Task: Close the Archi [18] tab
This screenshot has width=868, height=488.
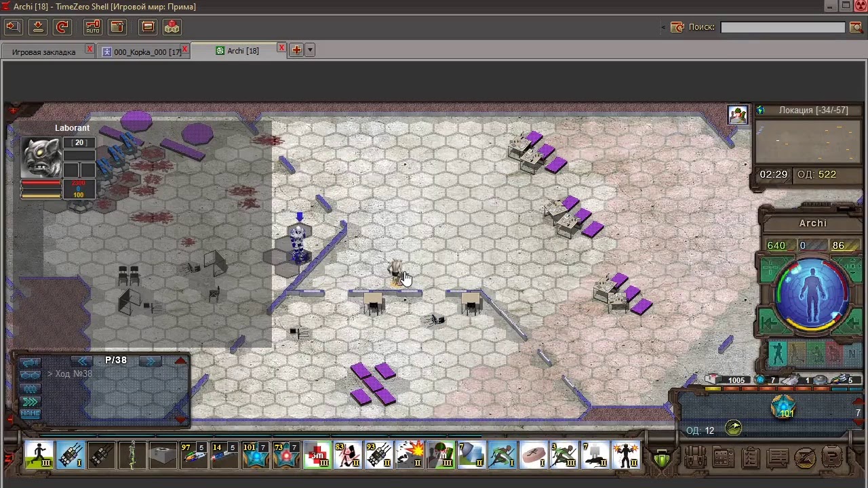Action: (x=281, y=48)
